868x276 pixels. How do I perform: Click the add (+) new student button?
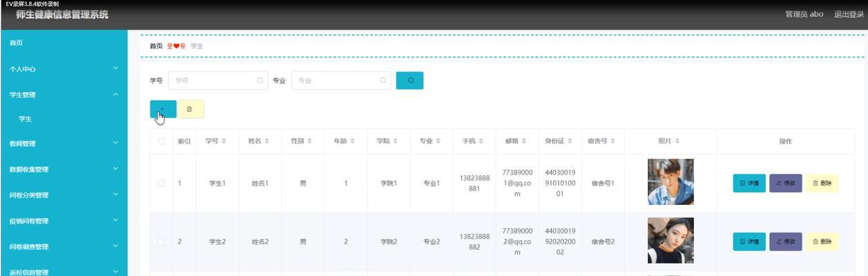coord(163,109)
